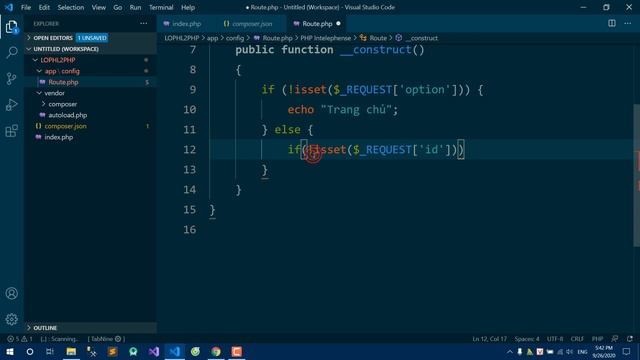Viewport: 640px width, 360px height.
Task: Click PHP language mode selector
Action: click(x=597, y=339)
